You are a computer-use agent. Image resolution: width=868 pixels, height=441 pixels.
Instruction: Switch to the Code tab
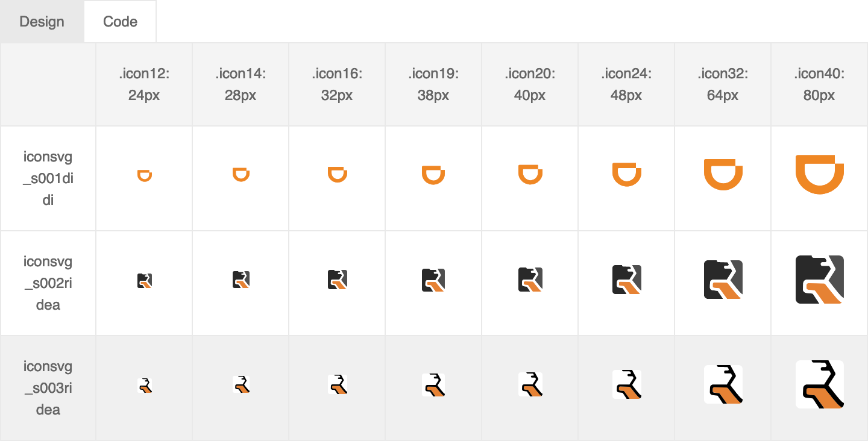coord(120,22)
